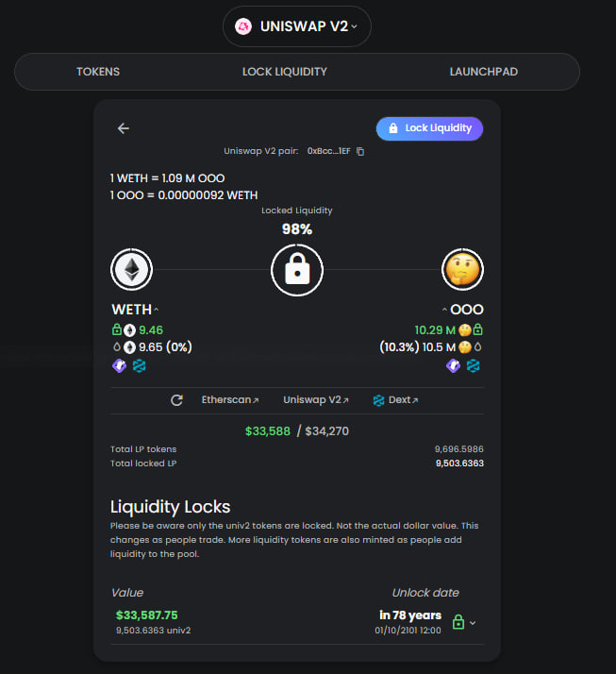Open the Dextools icon under OOO

473,366
